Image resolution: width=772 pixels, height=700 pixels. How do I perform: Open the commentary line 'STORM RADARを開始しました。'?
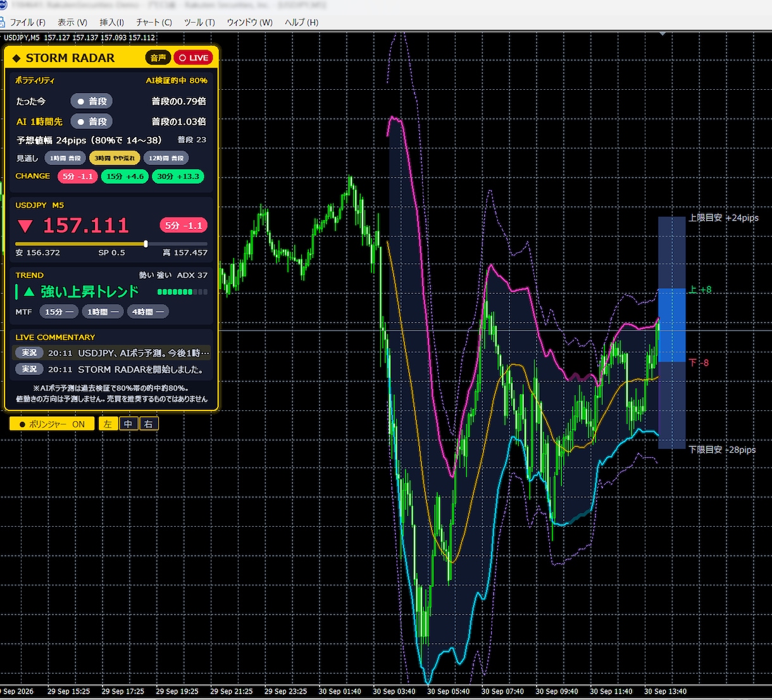[113, 369]
